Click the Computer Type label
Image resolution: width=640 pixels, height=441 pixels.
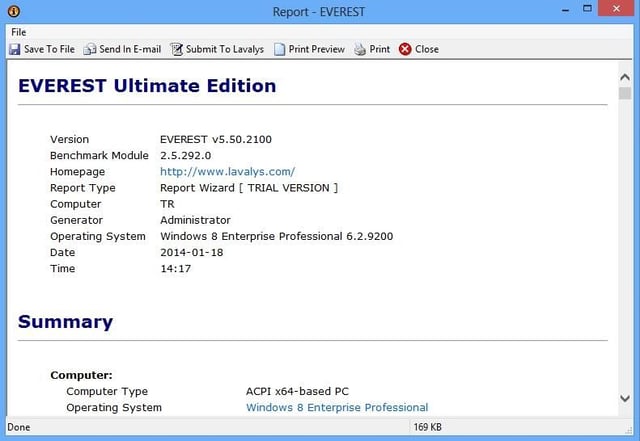click(x=107, y=391)
